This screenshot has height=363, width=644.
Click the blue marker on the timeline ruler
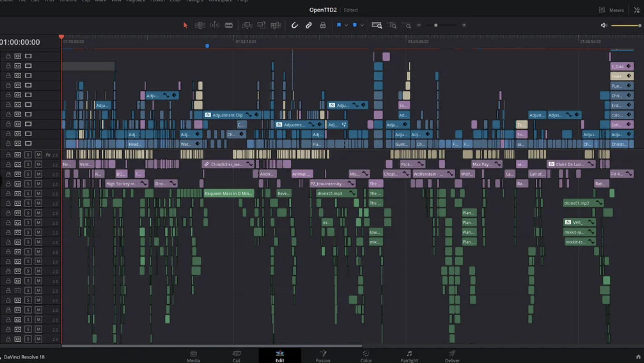pyautogui.click(x=207, y=46)
